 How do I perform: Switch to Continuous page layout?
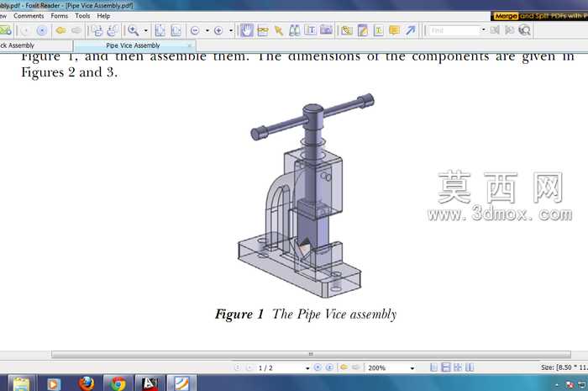pyautogui.click(x=446, y=367)
